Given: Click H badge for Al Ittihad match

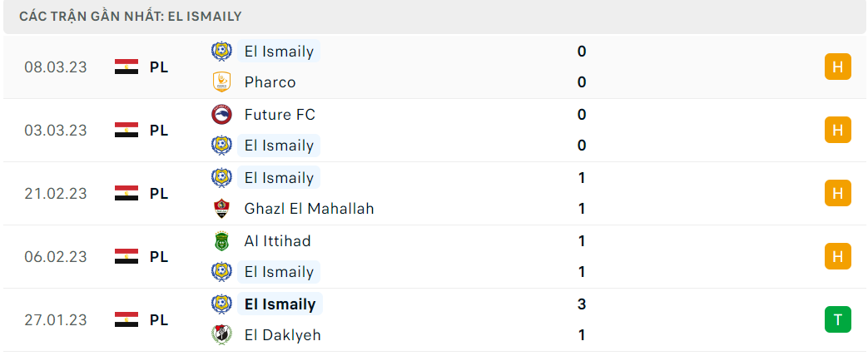Looking at the screenshot, I should pos(837,256).
